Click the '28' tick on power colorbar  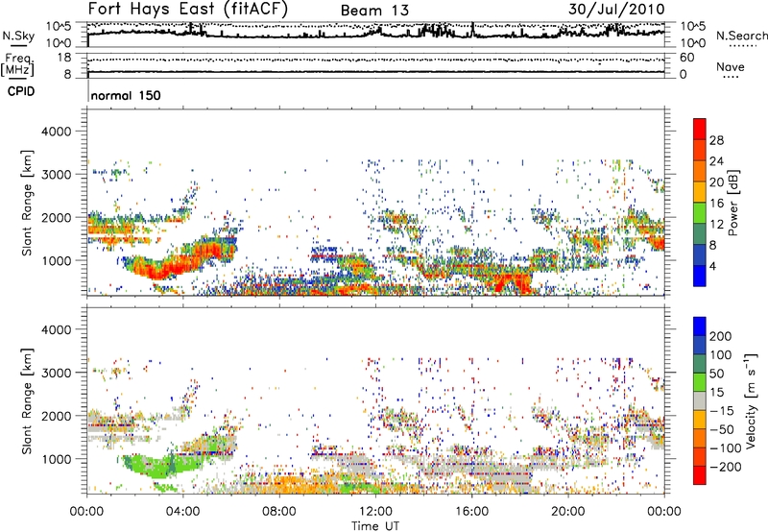[x=716, y=140]
